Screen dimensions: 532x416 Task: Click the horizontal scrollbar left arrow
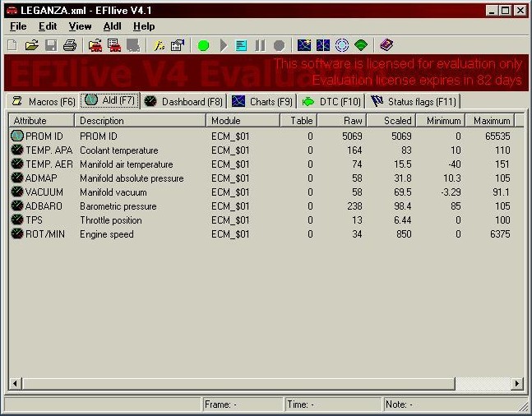[x=15, y=383]
